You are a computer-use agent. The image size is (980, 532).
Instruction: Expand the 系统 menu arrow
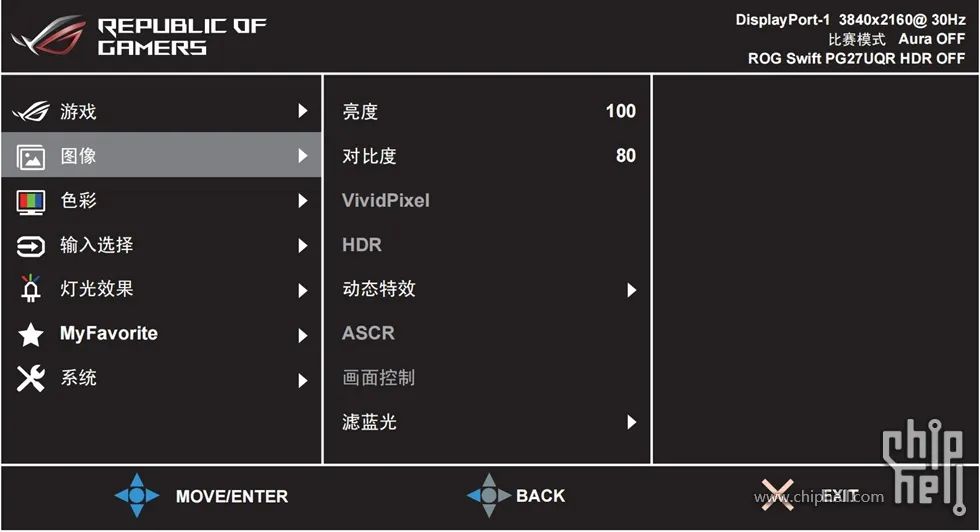(x=302, y=380)
